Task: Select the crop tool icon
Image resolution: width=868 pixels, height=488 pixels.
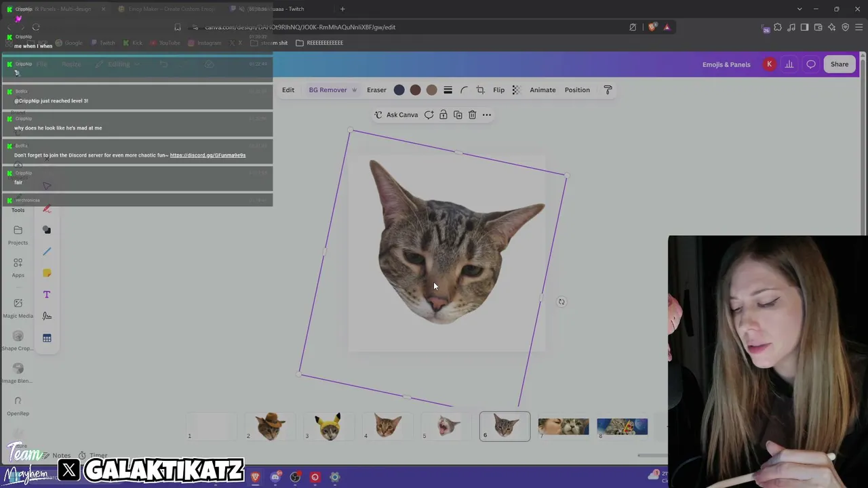Action: pyautogui.click(x=480, y=90)
